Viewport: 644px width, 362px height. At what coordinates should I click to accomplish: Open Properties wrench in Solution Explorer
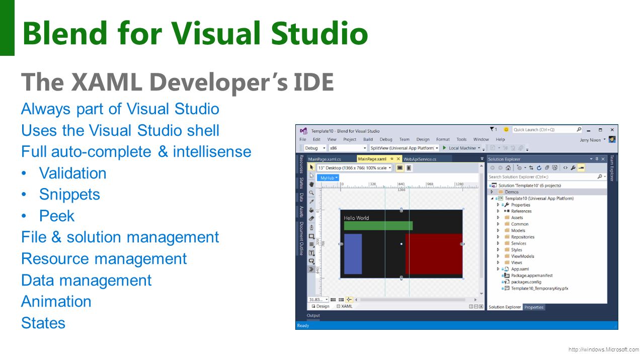coord(573,168)
